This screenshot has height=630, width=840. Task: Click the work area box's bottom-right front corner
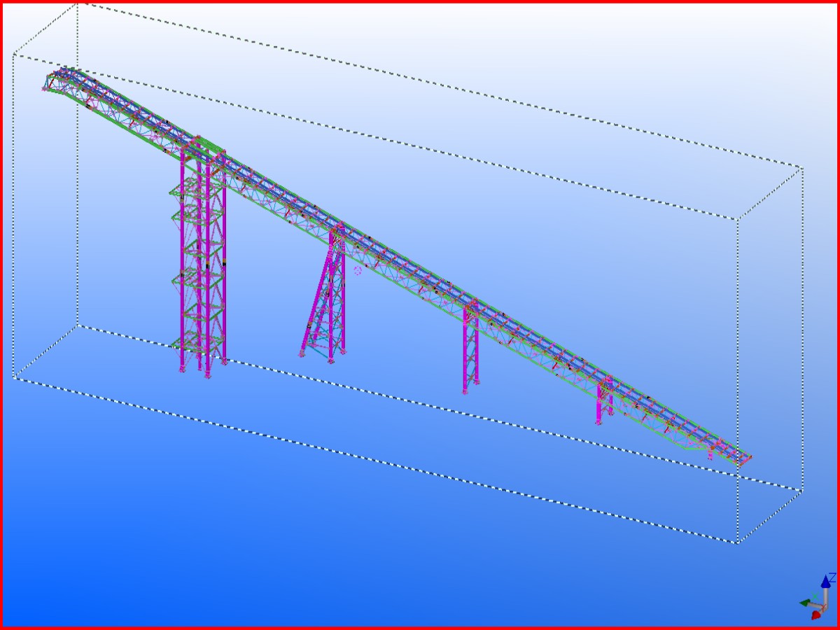[x=736, y=542]
